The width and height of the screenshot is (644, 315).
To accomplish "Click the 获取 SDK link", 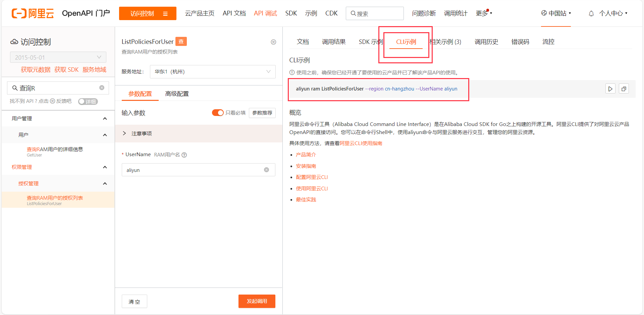I will (x=66, y=70).
